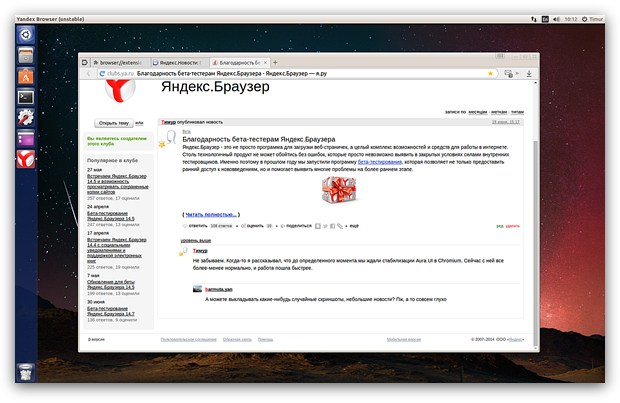Open the Files manager from the dock
620x403 pixels.
(26, 55)
